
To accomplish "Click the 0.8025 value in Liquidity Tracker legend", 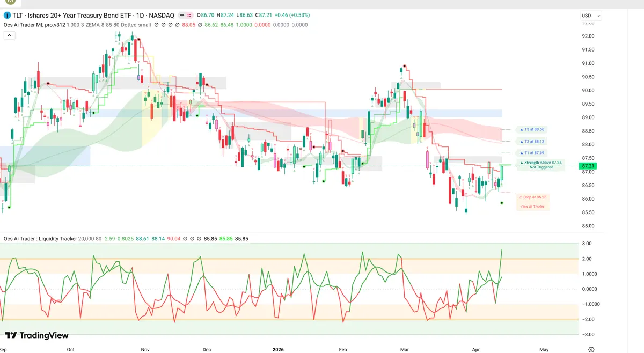I will coord(126,238).
